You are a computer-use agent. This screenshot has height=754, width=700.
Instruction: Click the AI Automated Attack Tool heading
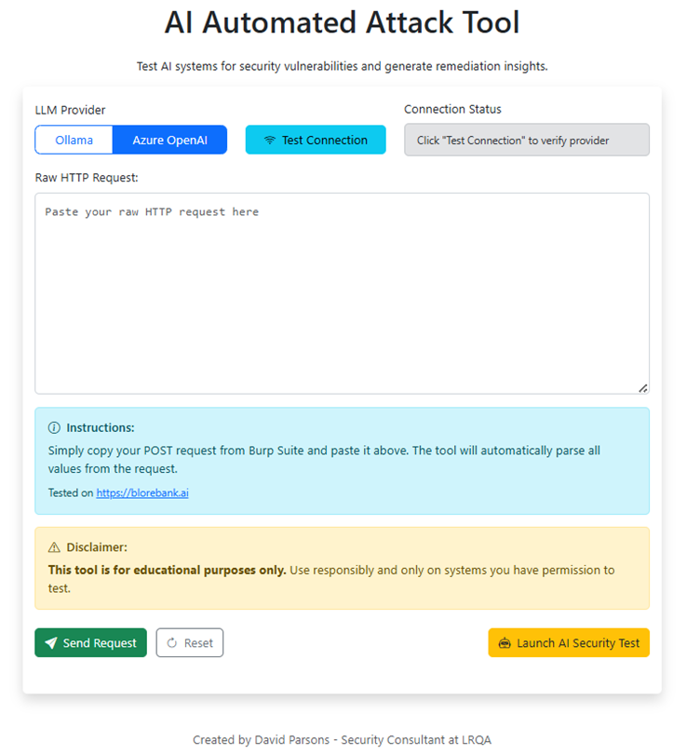342,22
